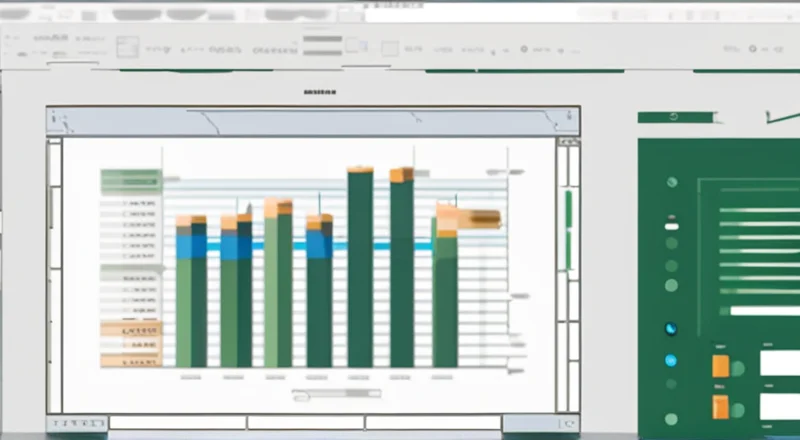This screenshot has width=800, height=440.
Task: Click the bright blue circle icon in green sidebar
Action: pyautogui.click(x=671, y=360)
